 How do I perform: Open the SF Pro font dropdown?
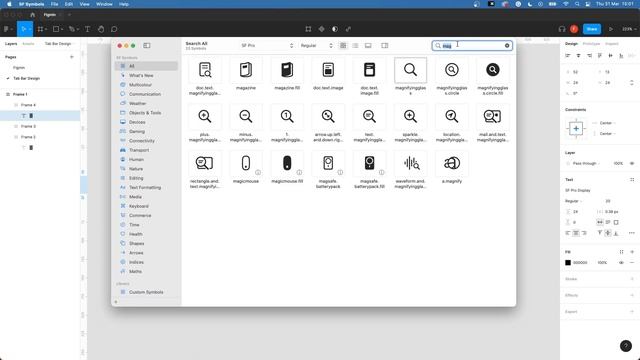coord(267,46)
